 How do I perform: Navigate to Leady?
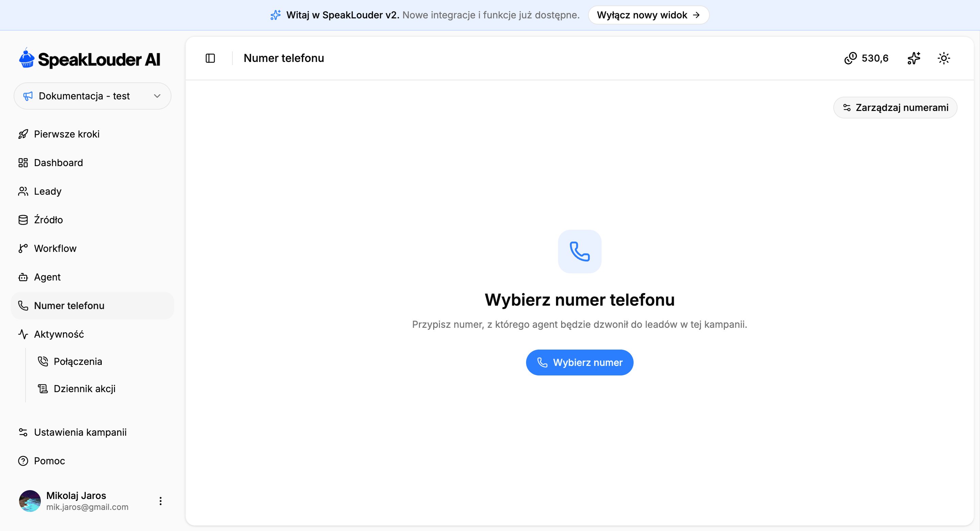[x=93, y=191]
